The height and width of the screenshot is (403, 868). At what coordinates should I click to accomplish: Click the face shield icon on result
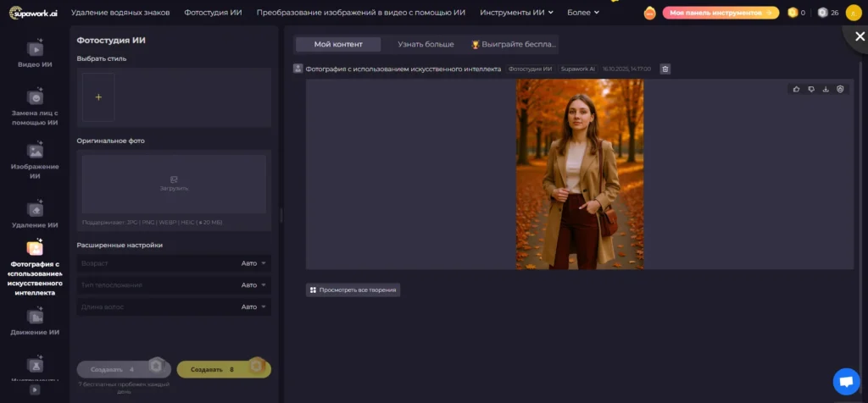840,89
